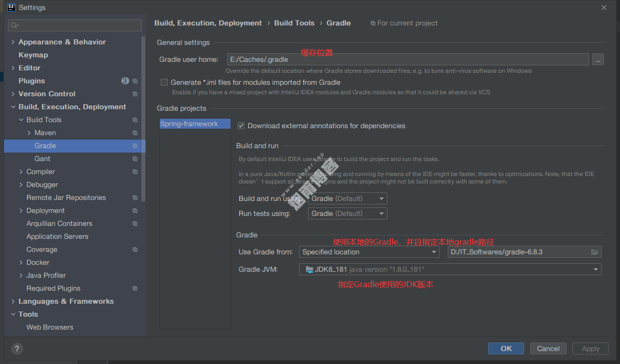Image resolution: width=620 pixels, height=364 pixels.
Task: Click the project icon next to Version Control
Action: click(x=135, y=94)
